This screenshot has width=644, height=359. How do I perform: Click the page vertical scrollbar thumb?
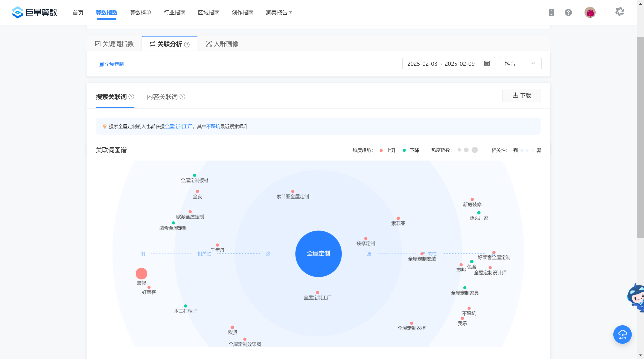(x=640, y=137)
